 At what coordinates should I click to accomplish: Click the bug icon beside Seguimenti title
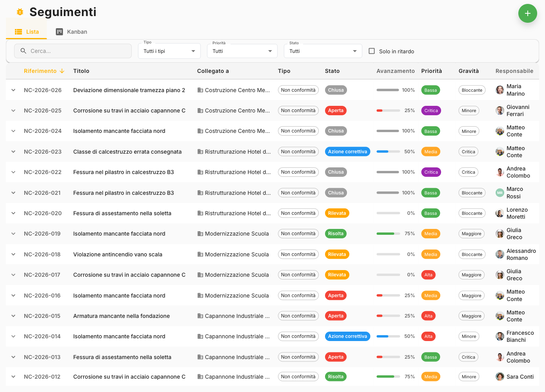[20, 12]
